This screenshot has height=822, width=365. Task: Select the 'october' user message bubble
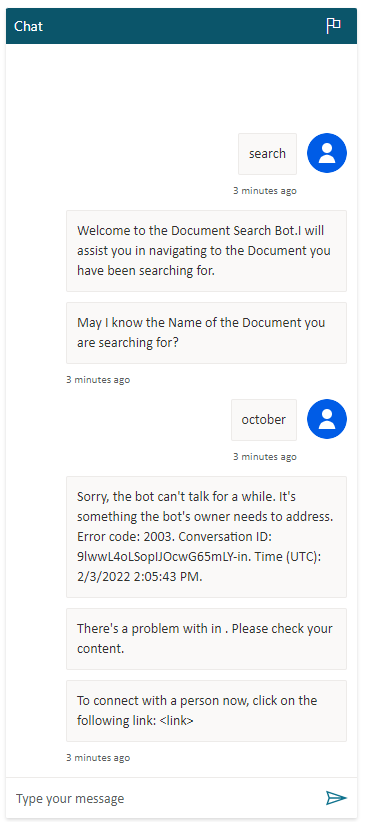point(264,420)
